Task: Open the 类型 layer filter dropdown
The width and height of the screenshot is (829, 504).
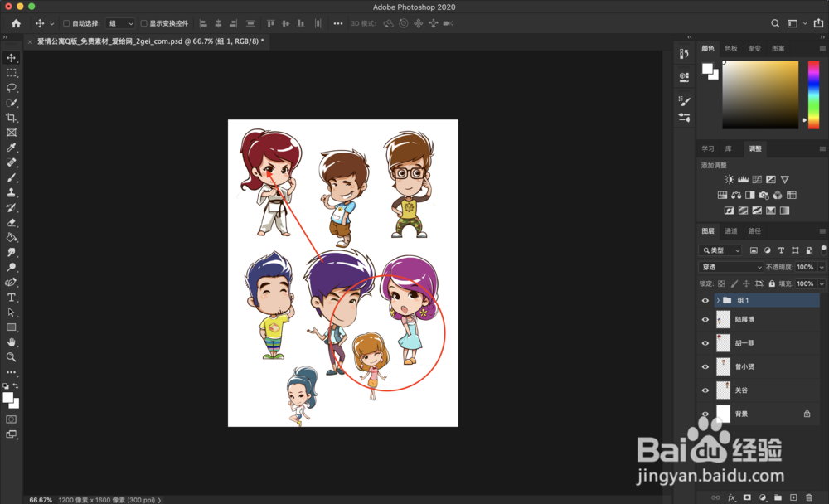Action: (x=721, y=250)
